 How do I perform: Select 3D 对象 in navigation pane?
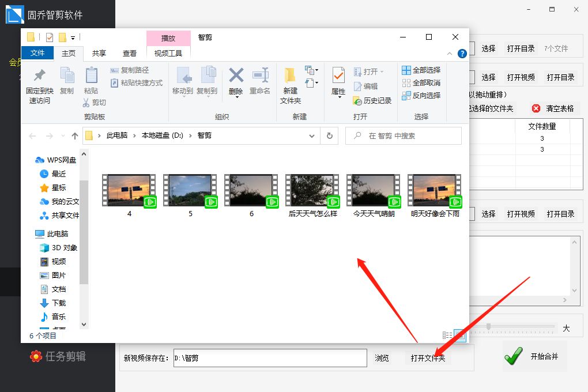[x=58, y=247]
